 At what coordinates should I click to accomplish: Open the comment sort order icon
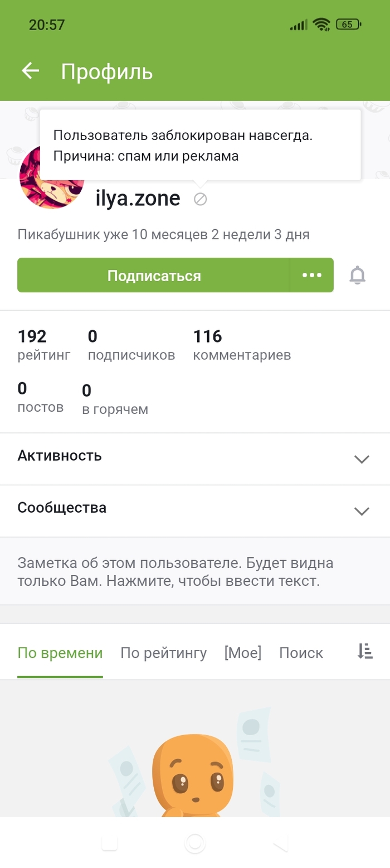tap(365, 652)
